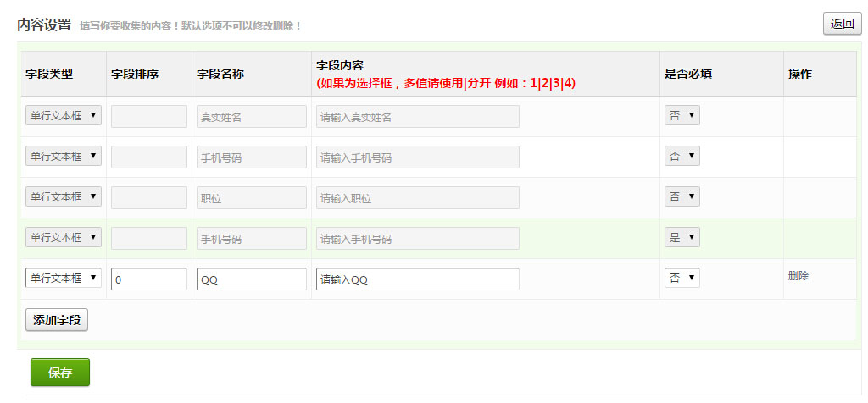Viewport: 868px width, 403px height.
Task: Open field type dropdown for 真实姓名 row
Action: tap(64, 116)
